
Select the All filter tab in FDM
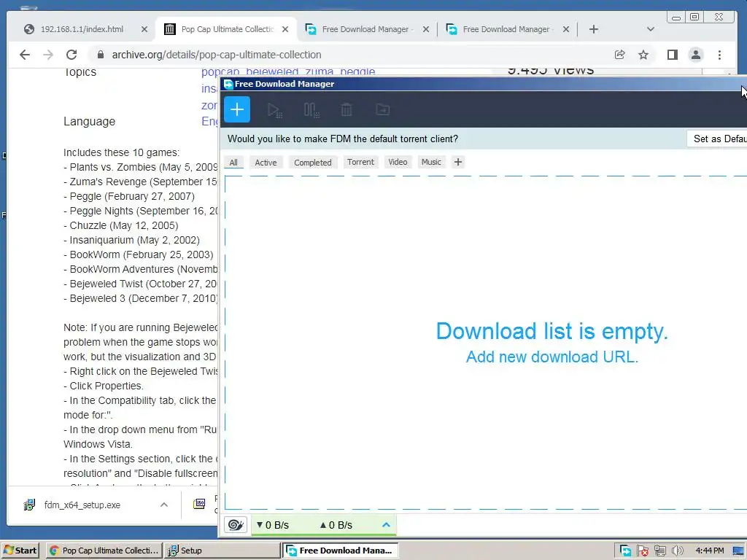(233, 163)
